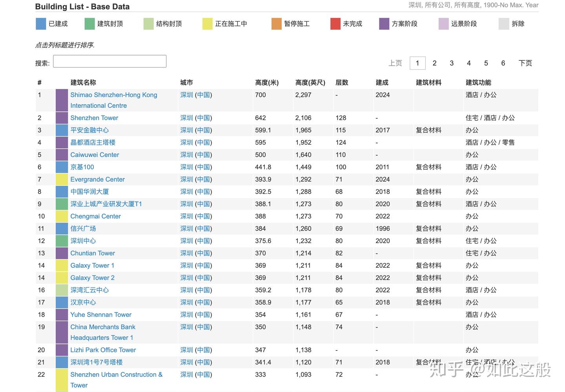Open the 汉京中心 building link
The height and width of the screenshot is (392, 565).
(x=83, y=303)
